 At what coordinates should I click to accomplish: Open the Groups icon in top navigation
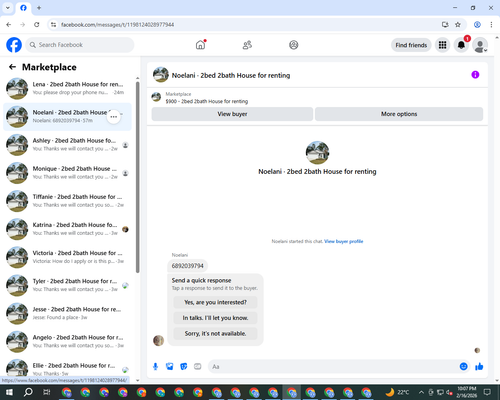coord(294,45)
